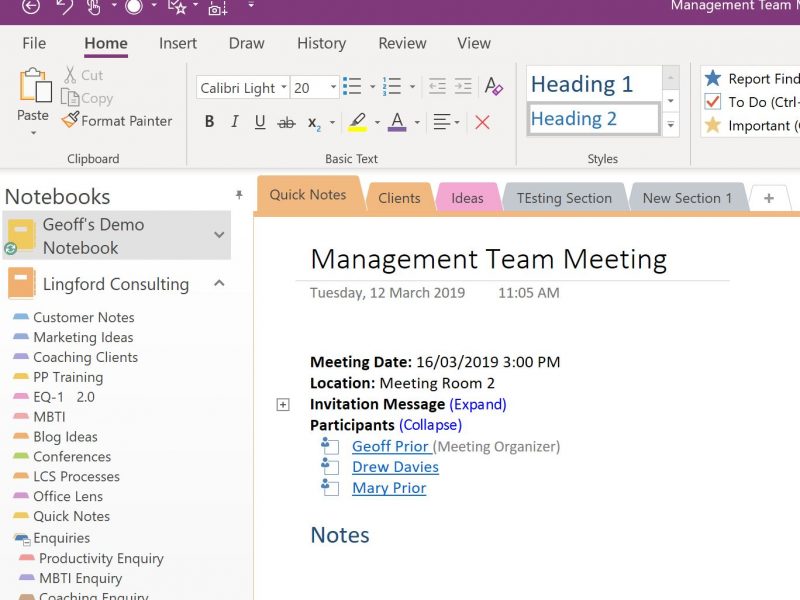Toggle Drew Davies contact tag box
This screenshot has width=800, height=600.
coord(330,466)
